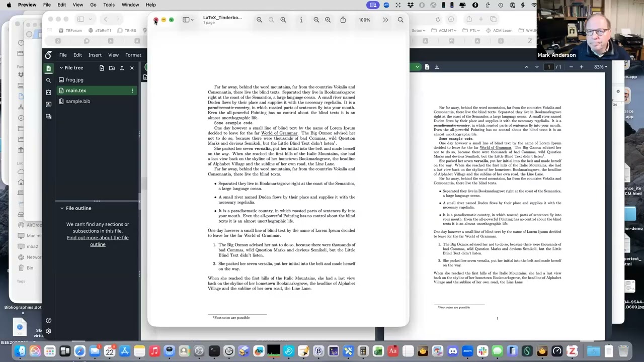Screen dimensions: 644x362
Task: Click the Share icon in Preview
Action: [343, 20]
